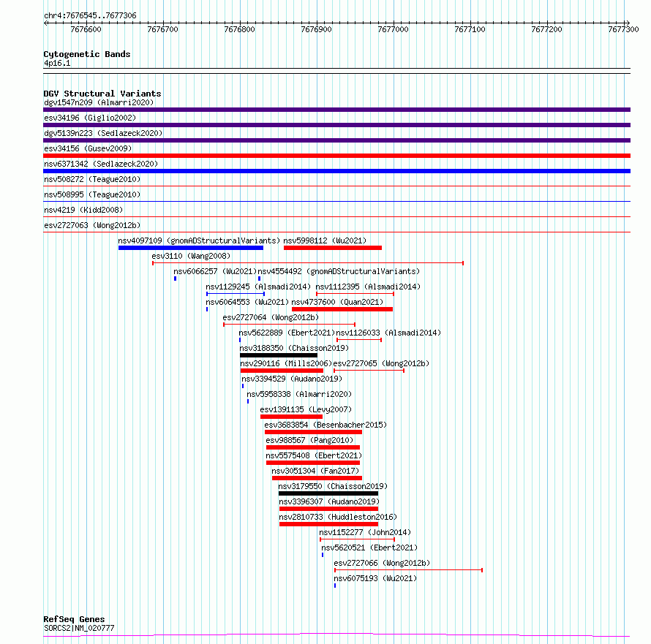
Task: Click the black bar under nsv3188350 (Chaisson2019)
Action: pyautogui.click(x=279, y=355)
